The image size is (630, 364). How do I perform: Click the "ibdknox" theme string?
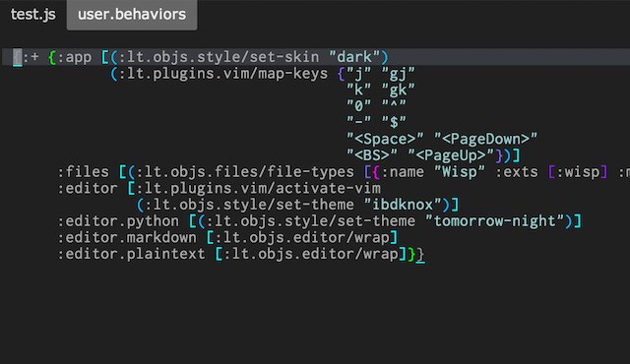pyautogui.click(x=403, y=205)
